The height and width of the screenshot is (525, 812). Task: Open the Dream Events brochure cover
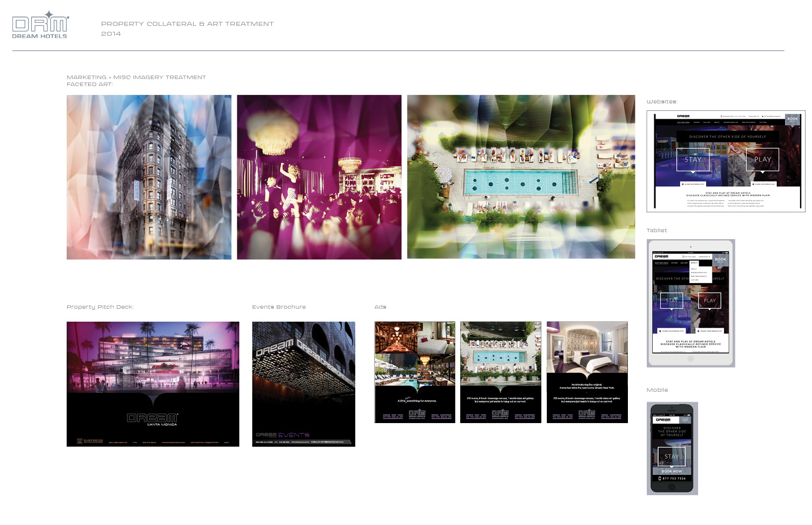pyautogui.click(x=304, y=384)
